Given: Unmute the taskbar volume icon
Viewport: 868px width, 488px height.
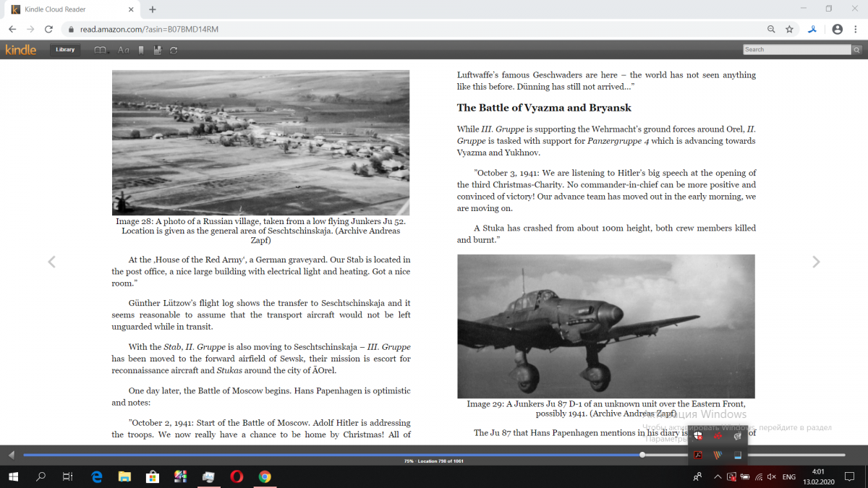Looking at the screenshot, I should pos(771,477).
